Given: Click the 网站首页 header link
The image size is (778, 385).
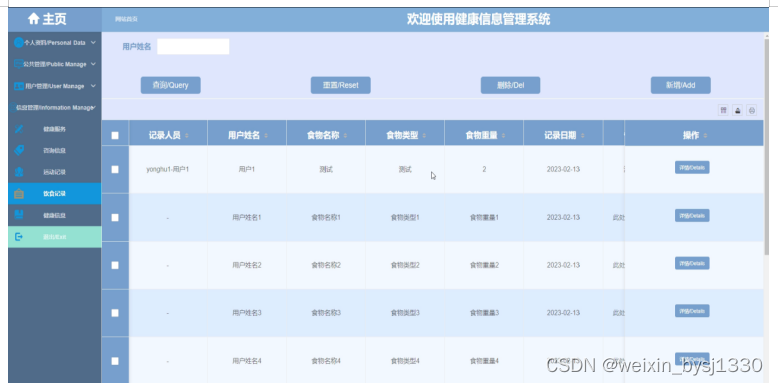Looking at the screenshot, I should point(126,19).
